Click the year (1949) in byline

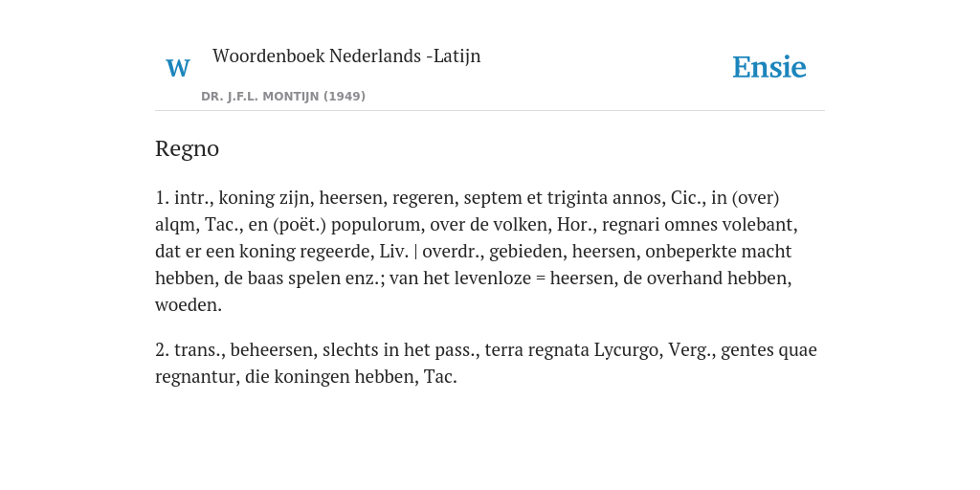345,97
